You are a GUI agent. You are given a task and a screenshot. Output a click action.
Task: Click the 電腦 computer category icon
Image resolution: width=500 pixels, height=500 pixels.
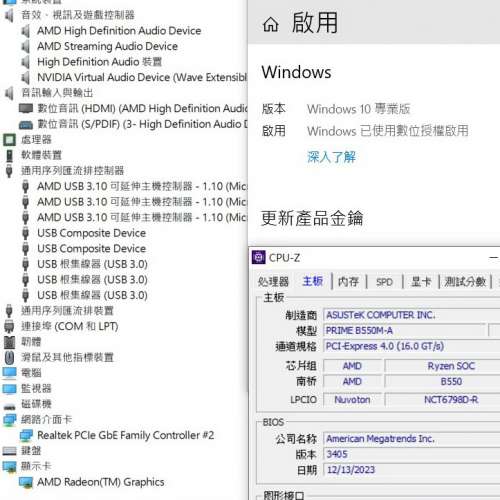[x=9, y=373]
